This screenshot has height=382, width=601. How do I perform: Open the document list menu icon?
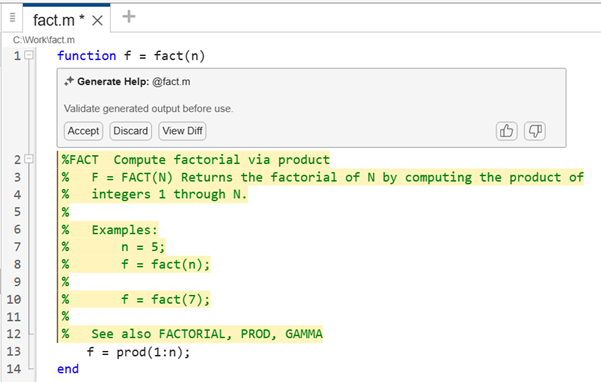(12, 18)
